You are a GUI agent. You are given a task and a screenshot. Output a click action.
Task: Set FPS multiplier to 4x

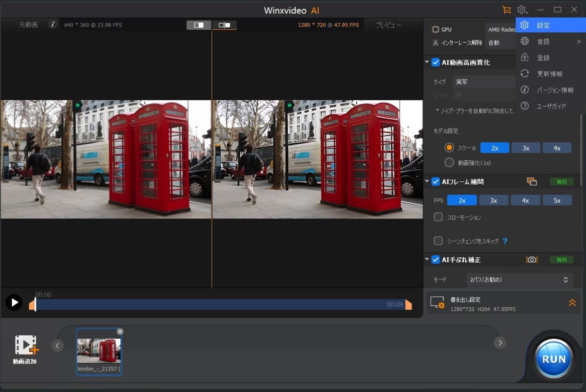[x=525, y=200]
